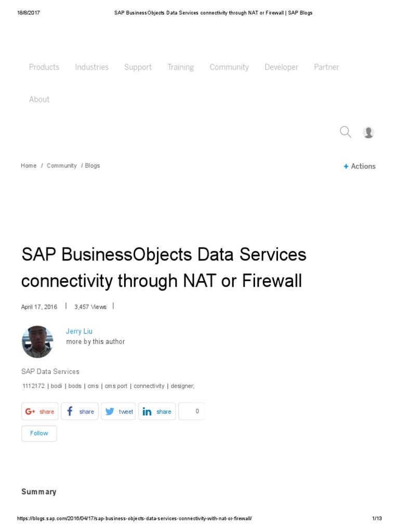
Task: Open the Industries menu
Action: point(92,67)
